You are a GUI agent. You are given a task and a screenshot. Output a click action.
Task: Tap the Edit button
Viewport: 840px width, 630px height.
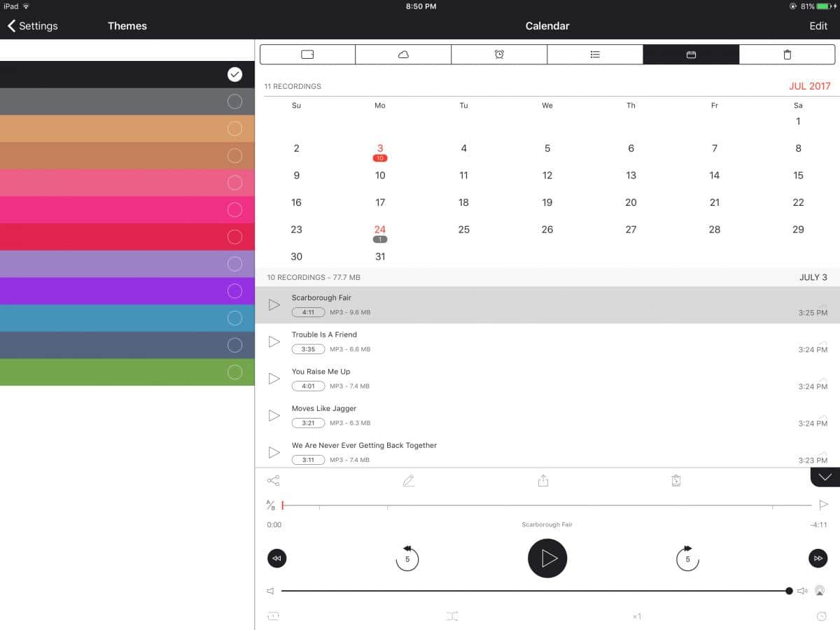[818, 26]
